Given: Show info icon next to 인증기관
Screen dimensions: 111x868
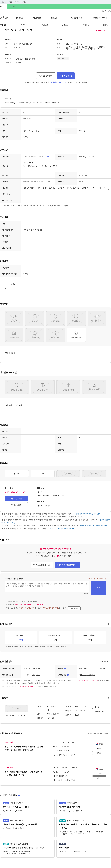Looking at the screenshot, I should pos(65,669).
